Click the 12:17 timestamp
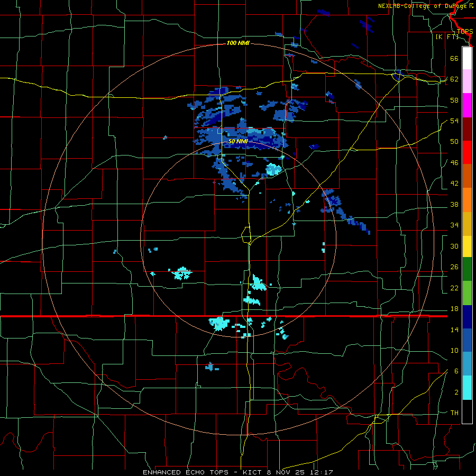Image resolution: width=476 pixels, height=476 pixels. (322, 472)
